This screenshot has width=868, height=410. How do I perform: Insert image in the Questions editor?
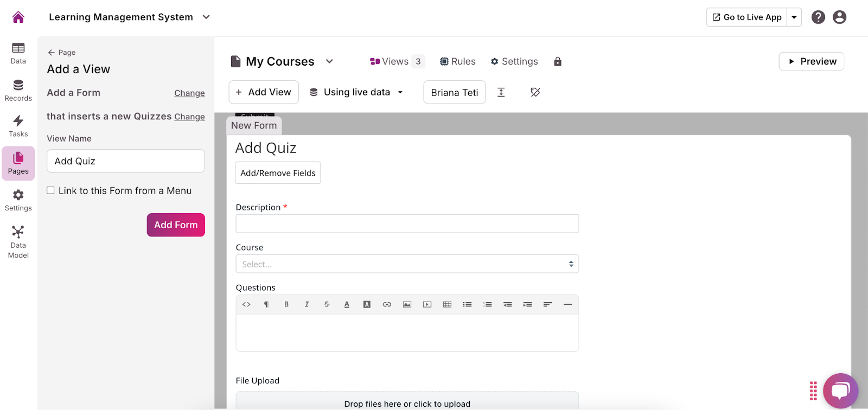coord(407,305)
